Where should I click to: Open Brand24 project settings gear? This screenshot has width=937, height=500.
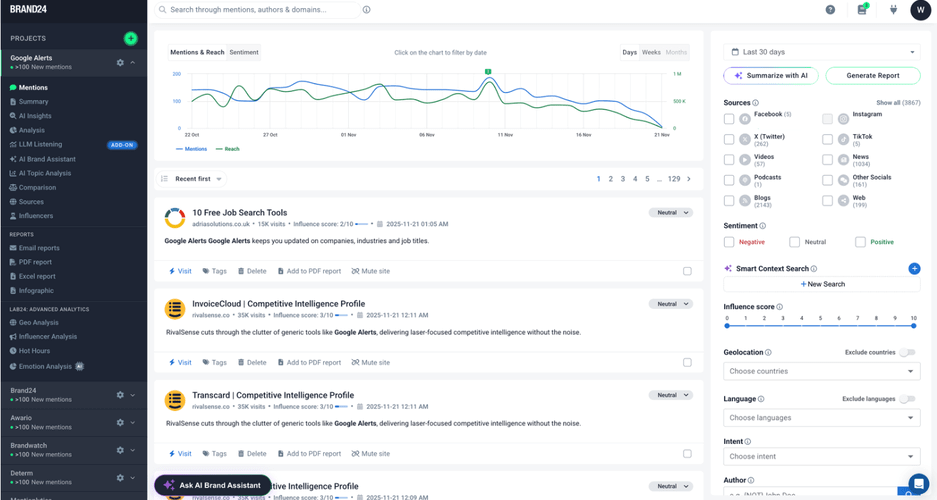(x=120, y=395)
